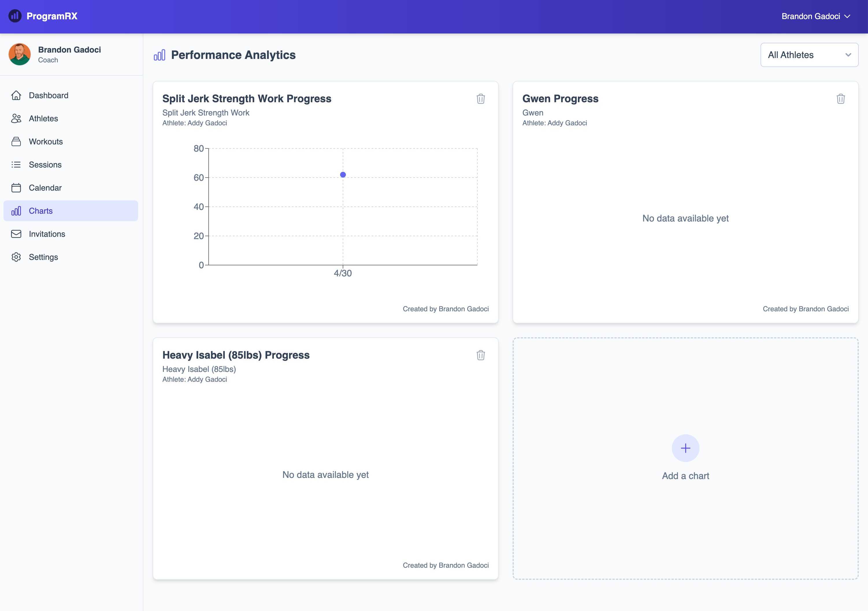Click the Add a chart label
Image resolution: width=868 pixels, height=611 pixels.
pyautogui.click(x=685, y=476)
